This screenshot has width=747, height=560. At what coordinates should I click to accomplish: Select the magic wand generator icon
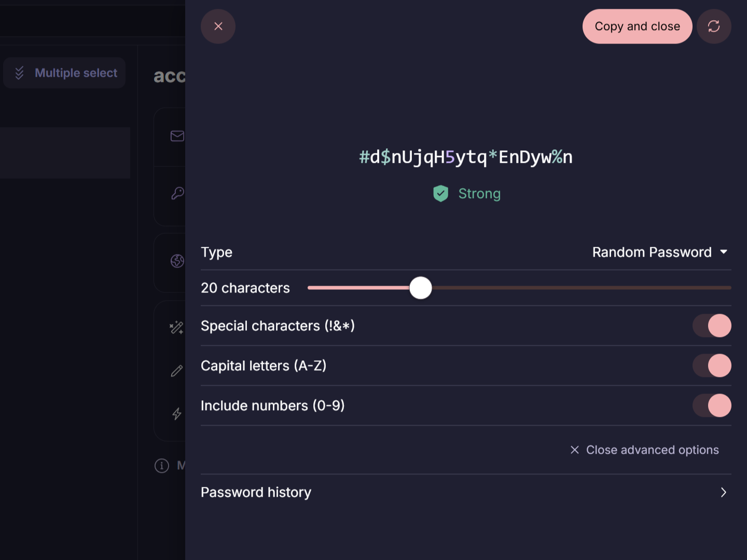click(176, 327)
